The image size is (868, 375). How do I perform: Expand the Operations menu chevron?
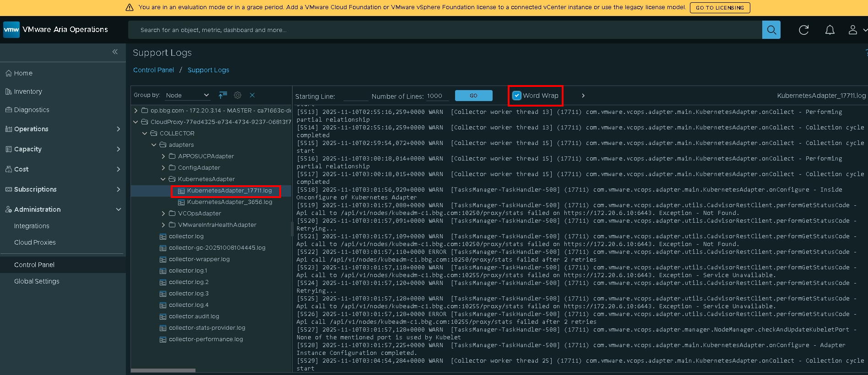tap(119, 129)
